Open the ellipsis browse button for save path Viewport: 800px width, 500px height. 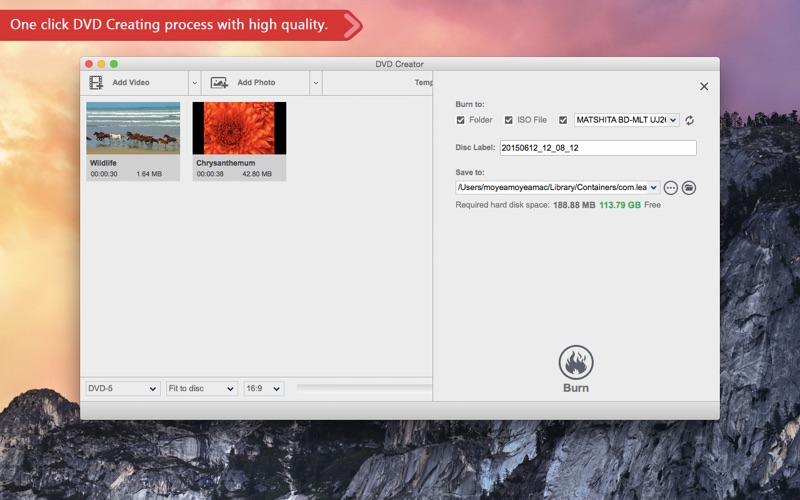pos(670,188)
